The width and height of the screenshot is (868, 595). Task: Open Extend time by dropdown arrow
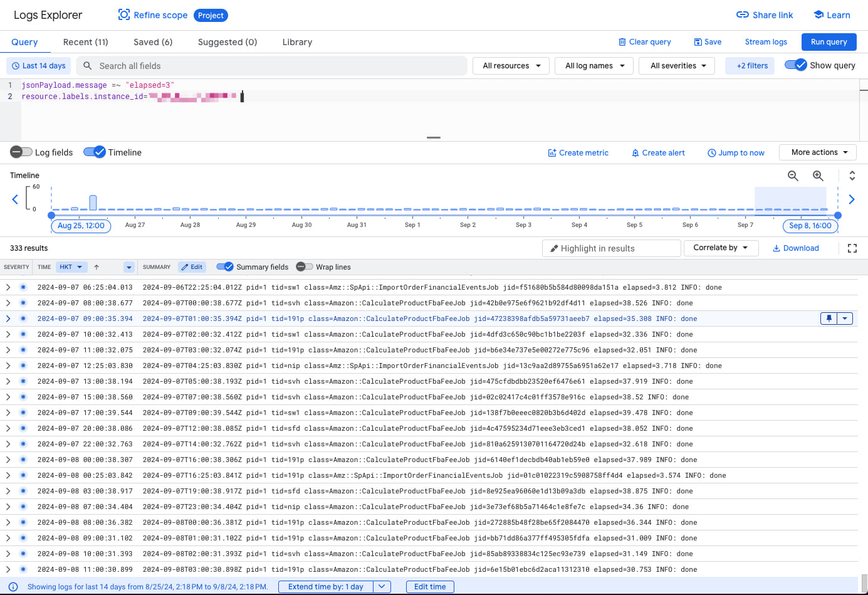tap(382, 587)
